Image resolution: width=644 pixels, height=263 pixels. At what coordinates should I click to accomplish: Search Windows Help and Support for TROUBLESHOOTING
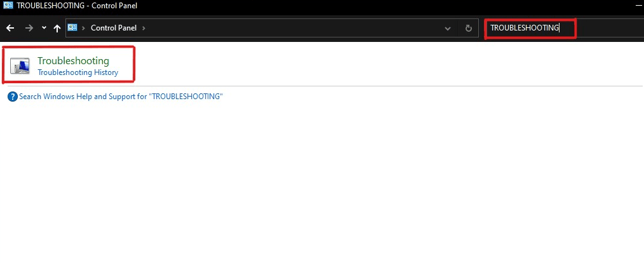click(x=121, y=97)
